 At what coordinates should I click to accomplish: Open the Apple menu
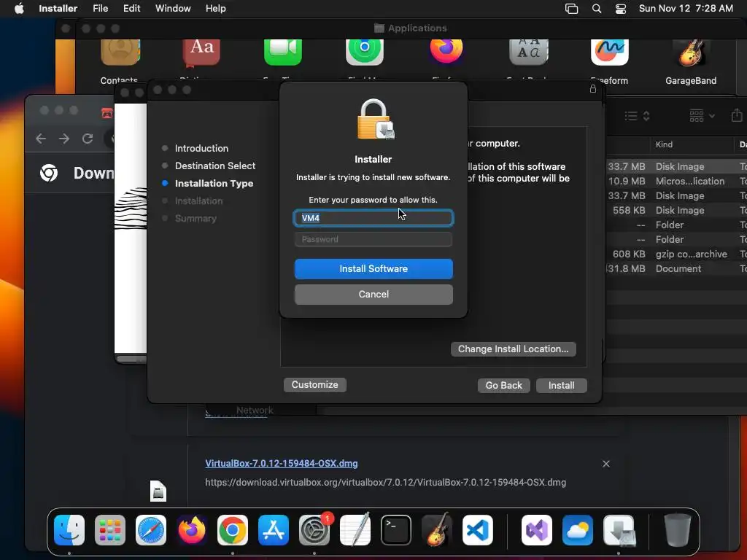point(19,8)
